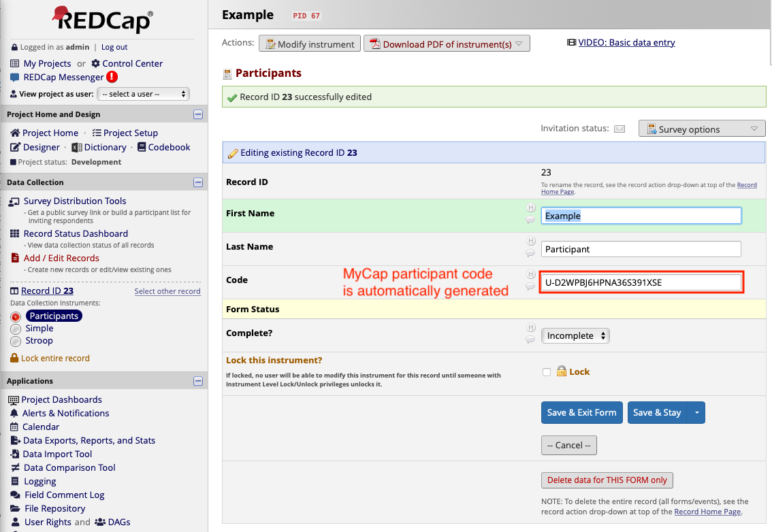Open My Projects
772x532 pixels.
click(x=48, y=63)
